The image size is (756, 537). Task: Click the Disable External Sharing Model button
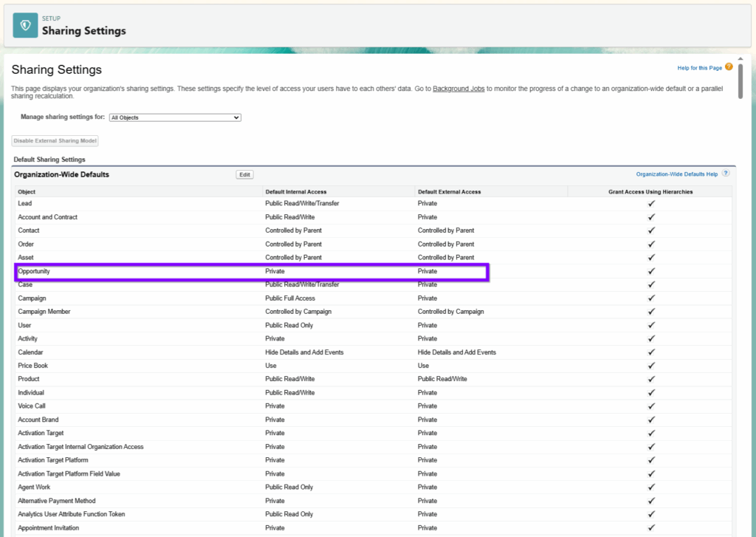(x=55, y=141)
